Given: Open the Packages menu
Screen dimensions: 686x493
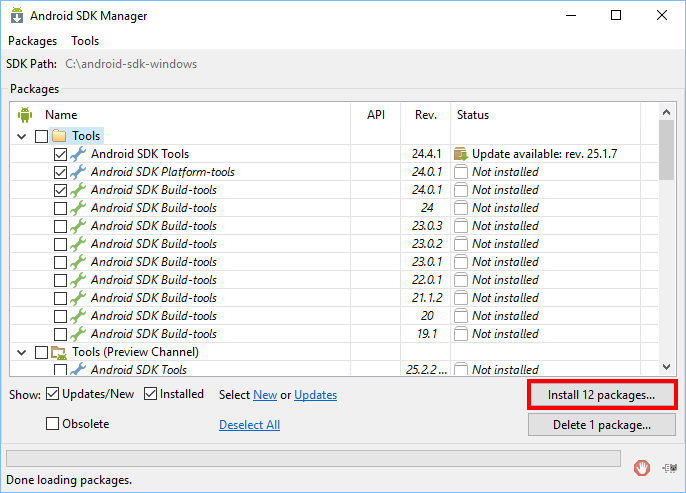Looking at the screenshot, I should point(33,41).
